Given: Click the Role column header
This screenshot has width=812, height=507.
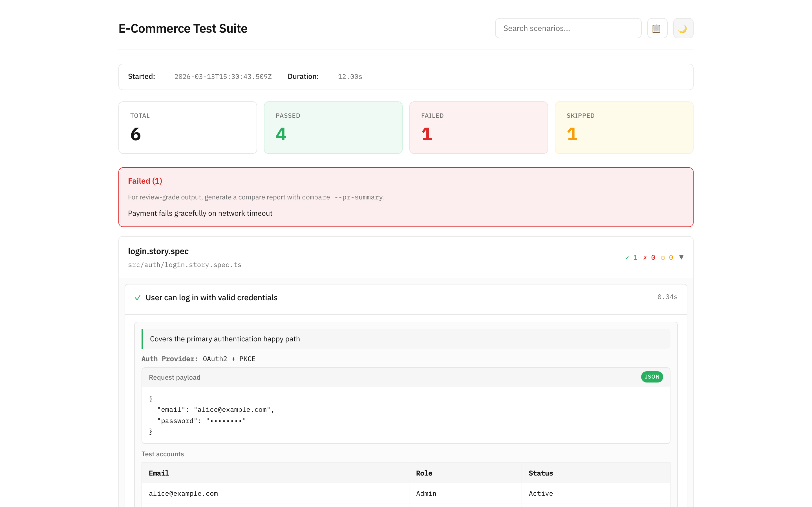Looking at the screenshot, I should point(424,473).
